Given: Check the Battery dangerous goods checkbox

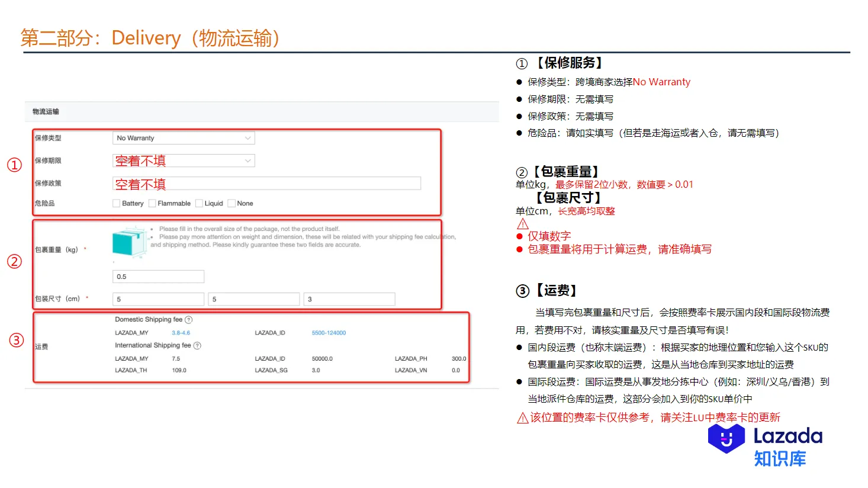Looking at the screenshot, I should point(116,203).
